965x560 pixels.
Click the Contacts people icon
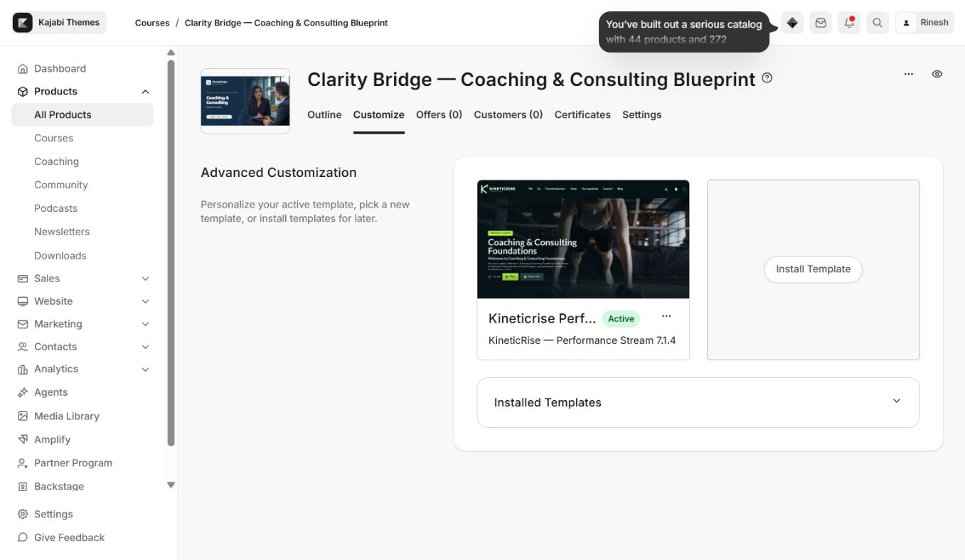coord(23,347)
